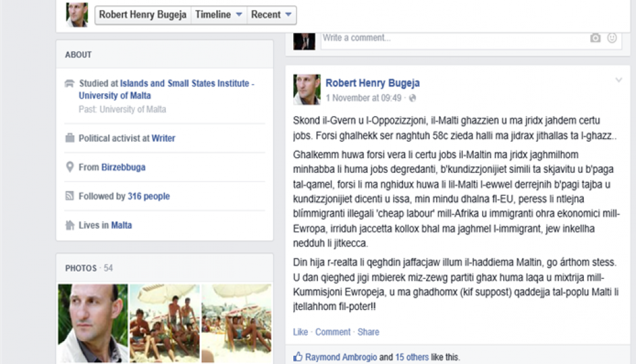Open Raymond Ambrogio's profile link
This screenshot has height=364, width=636.
tap(341, 357)
